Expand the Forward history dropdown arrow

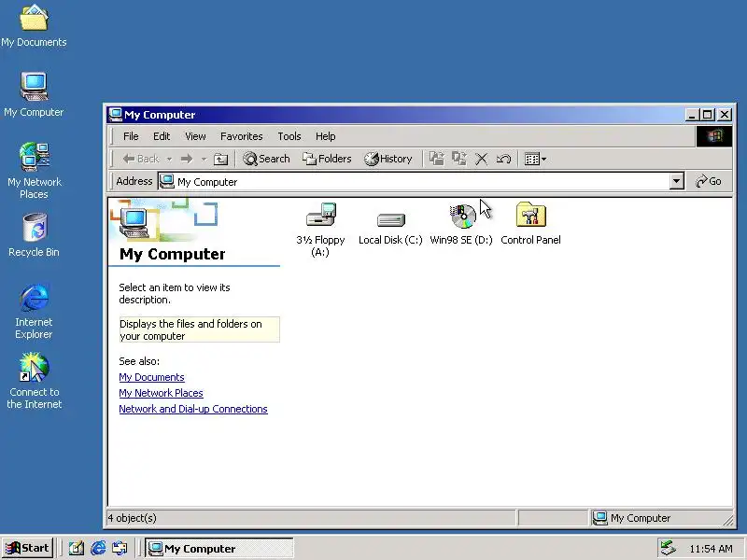pos(204,159)
